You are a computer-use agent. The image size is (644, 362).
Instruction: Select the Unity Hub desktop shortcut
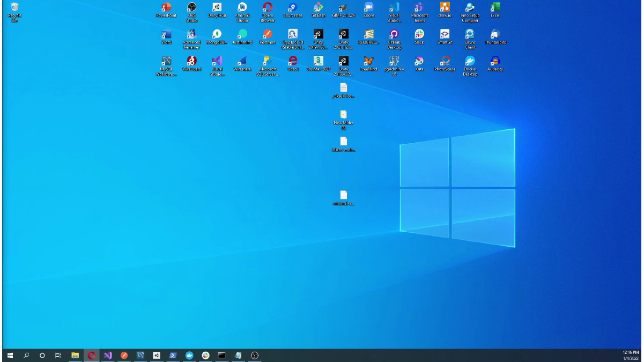click(x=217, y=10)
